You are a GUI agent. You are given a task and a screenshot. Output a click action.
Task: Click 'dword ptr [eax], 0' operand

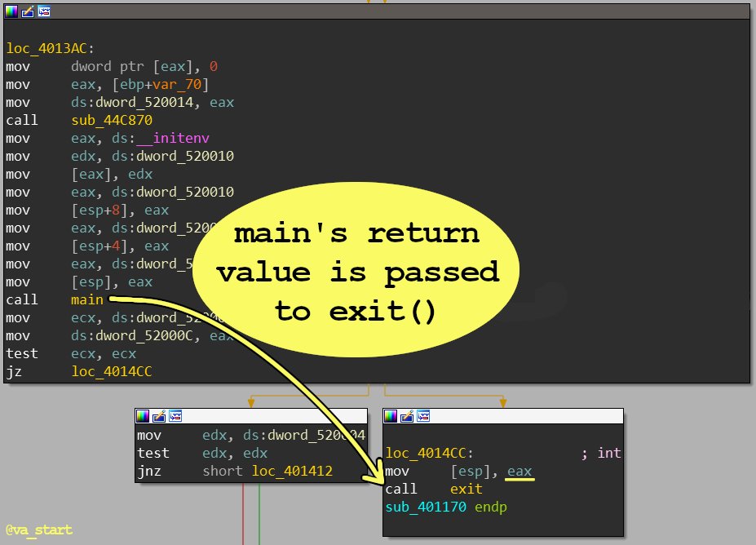pos(144,67)
